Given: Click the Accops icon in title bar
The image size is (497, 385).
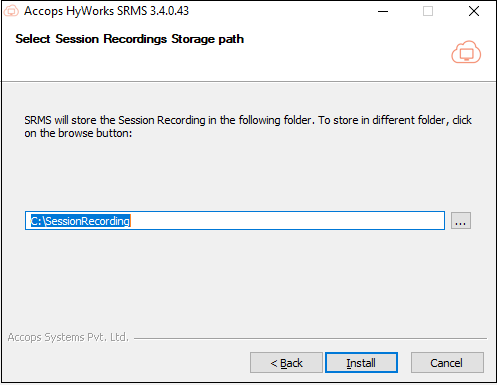Looking at the screenshot, I should pos(11,11).
